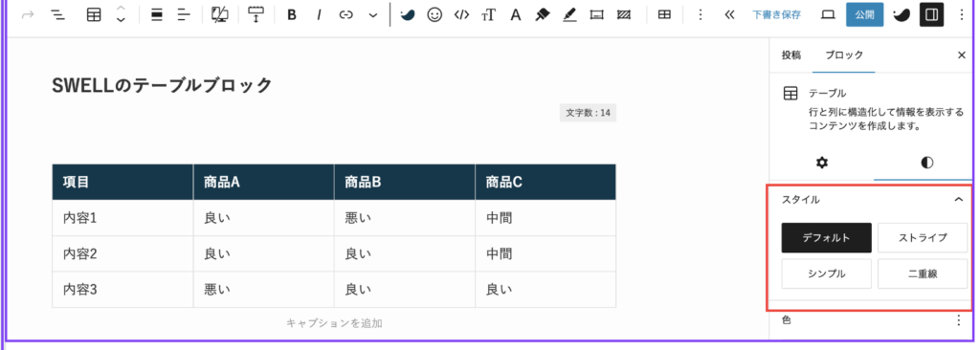
Task: Click the device display restriction icon
Action: (x=220, y=15)
